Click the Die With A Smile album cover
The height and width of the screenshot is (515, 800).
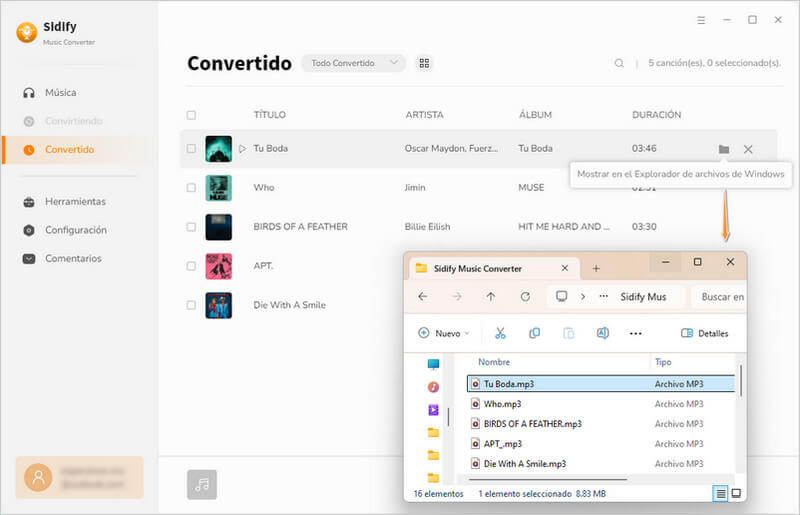coord(218,305)
